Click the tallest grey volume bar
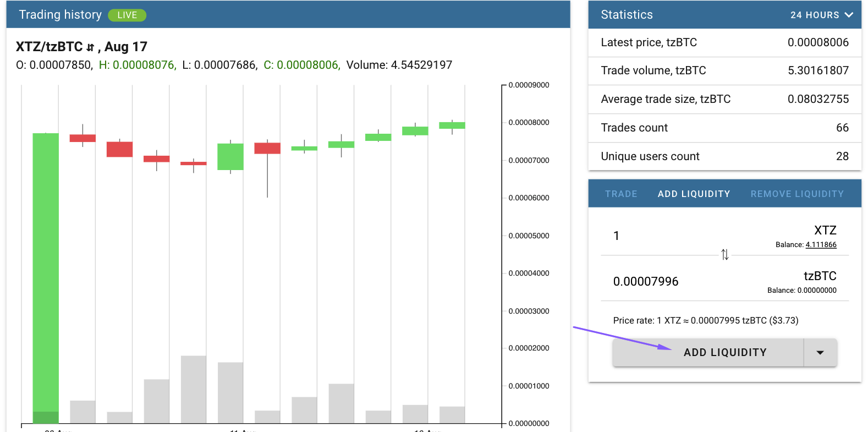 (194, 390)
